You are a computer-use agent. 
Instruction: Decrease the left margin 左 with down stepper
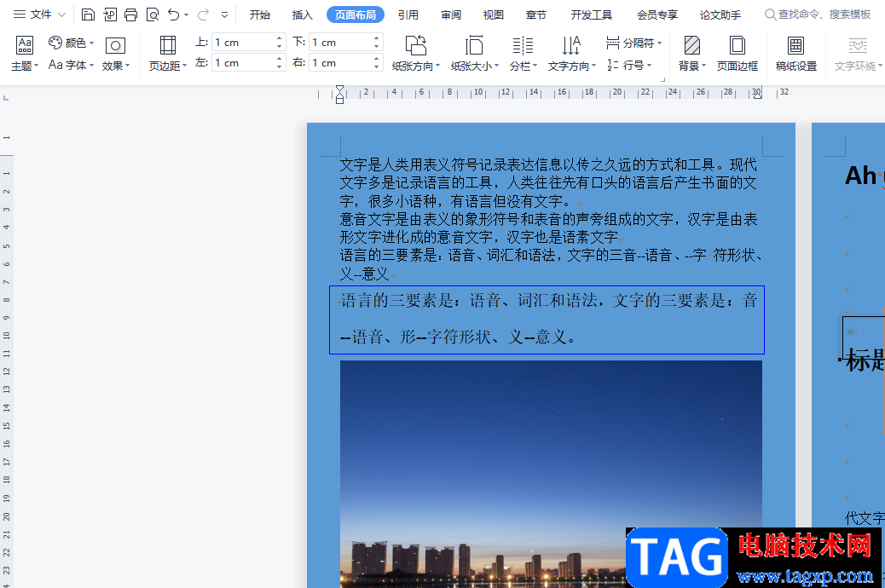[280, 66]
